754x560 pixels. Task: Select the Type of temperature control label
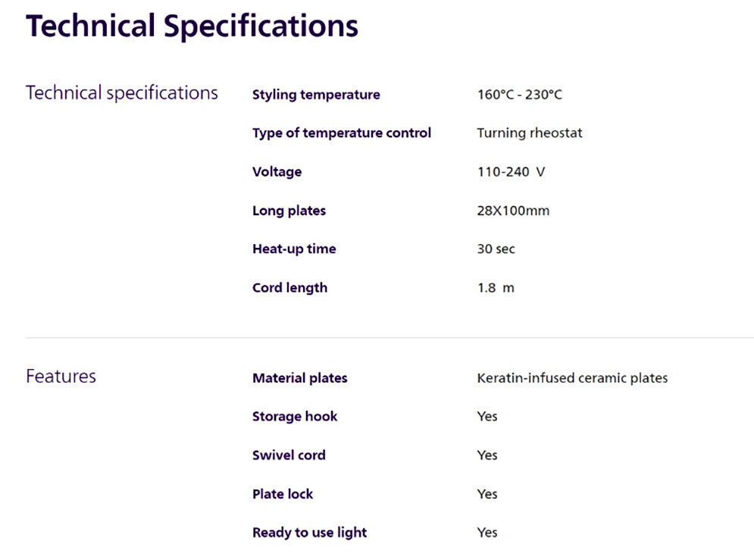coord(341,133)
